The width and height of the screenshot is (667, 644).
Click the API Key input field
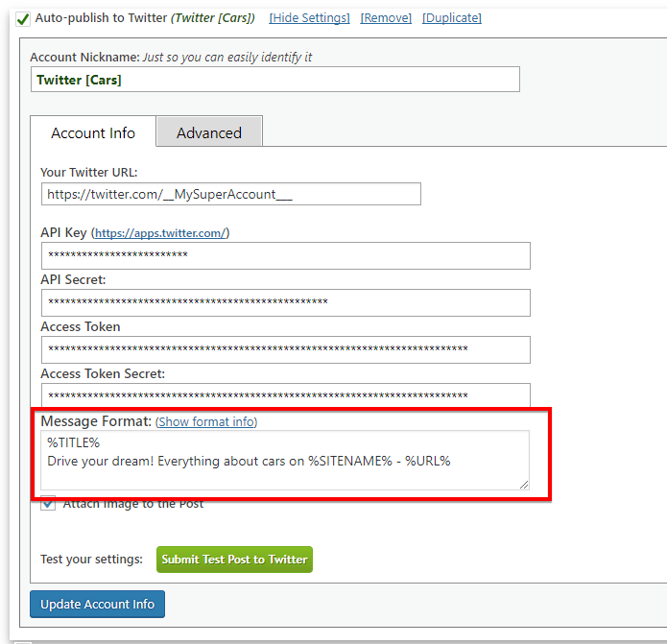285,255
